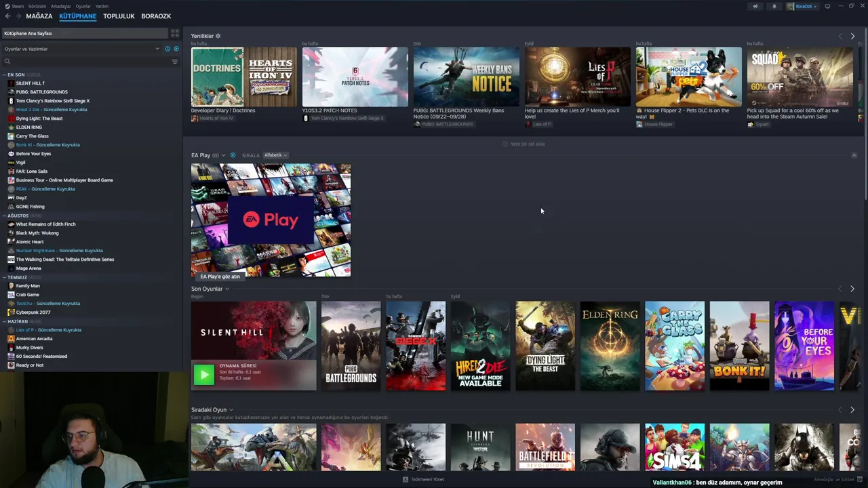Switch to Big Picture mode icon

click(x=827, y=6)
